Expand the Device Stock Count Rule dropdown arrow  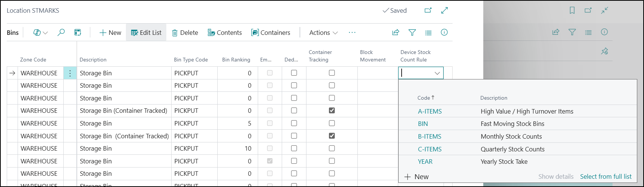tap(437, 73)
